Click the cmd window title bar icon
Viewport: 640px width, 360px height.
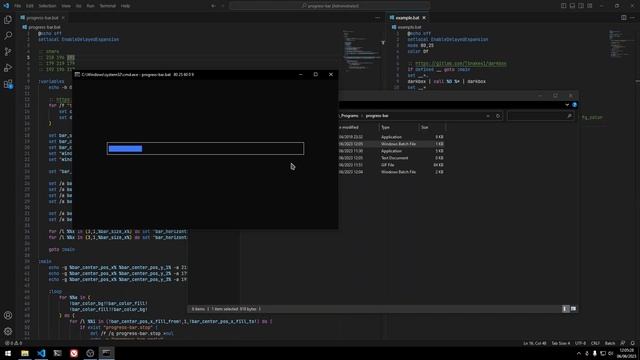77,75
